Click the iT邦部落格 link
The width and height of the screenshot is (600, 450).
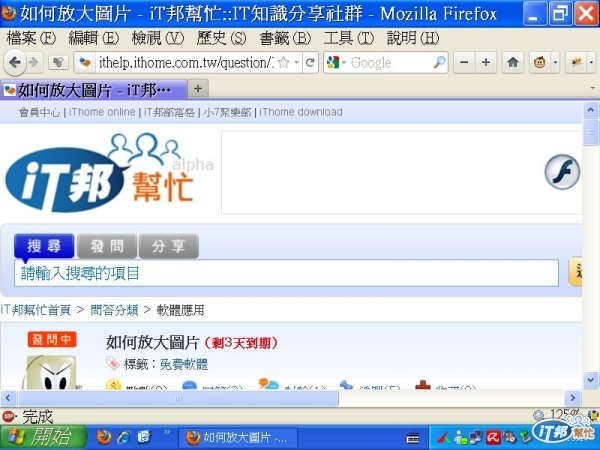pos(170,112)
